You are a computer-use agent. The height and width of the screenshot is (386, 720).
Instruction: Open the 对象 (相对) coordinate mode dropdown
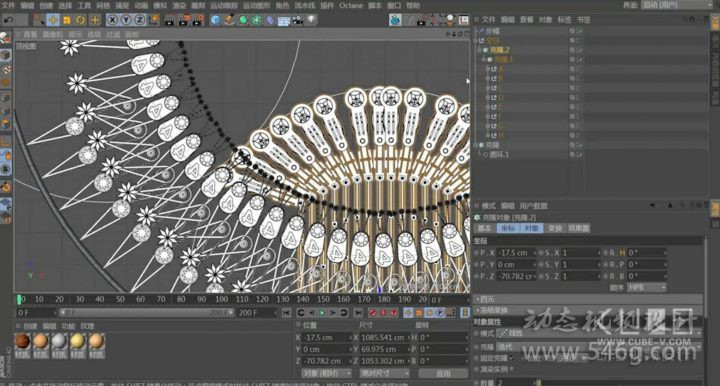coord(326,373)
